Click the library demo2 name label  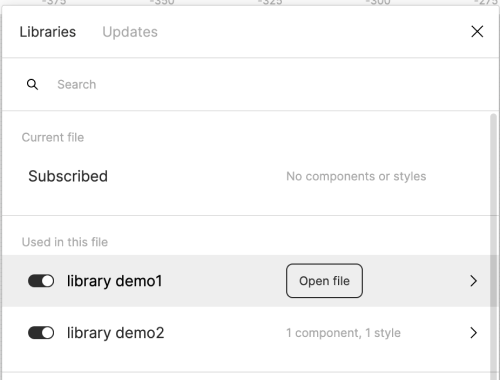click(115, 333)
